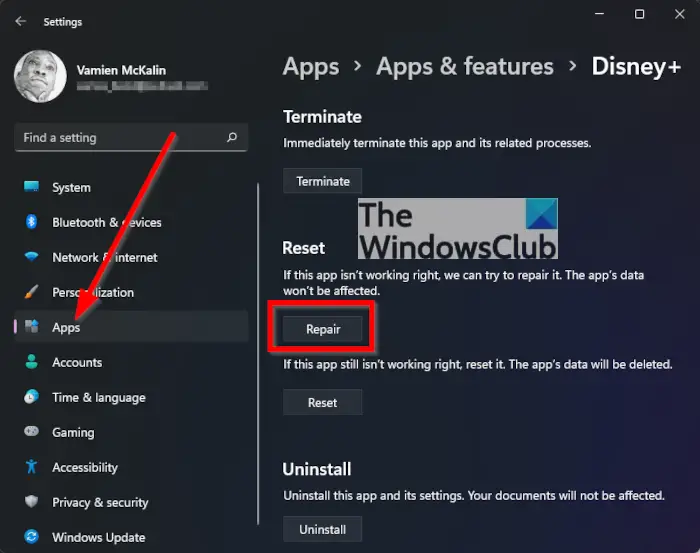Go back with the arrow icon
This screenshot has height=553, width=700.
(x=21, y=21)
